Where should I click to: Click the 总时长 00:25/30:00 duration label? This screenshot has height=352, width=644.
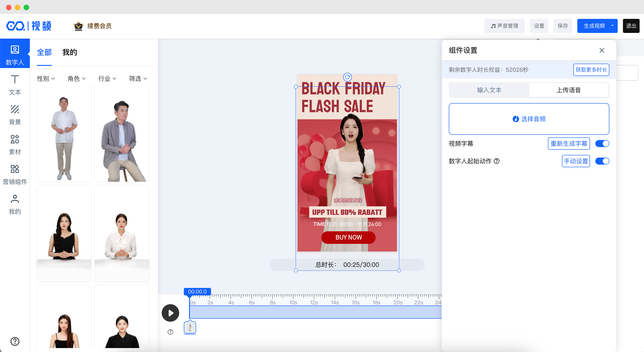pyautogui.click(x=347, y=264)
